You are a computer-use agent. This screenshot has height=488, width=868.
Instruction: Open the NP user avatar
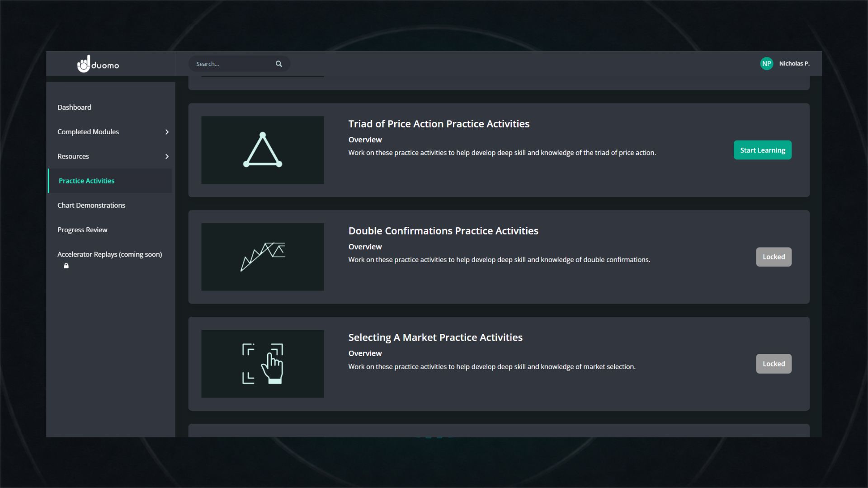766,64
